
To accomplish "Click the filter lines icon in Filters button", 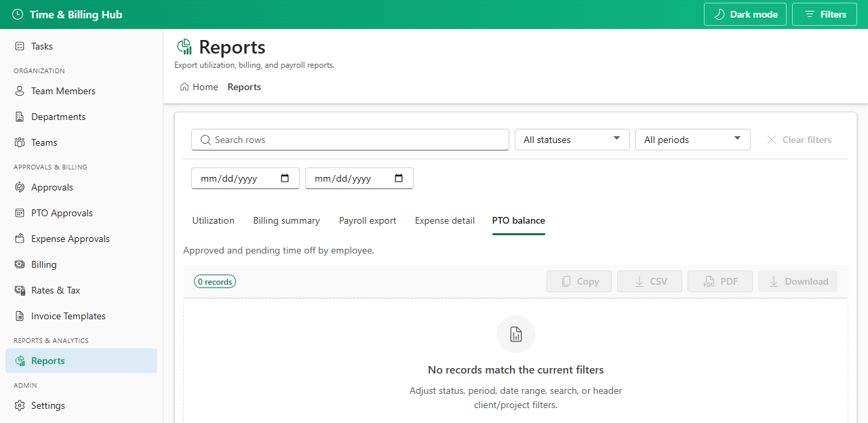I will coord(809,14).
